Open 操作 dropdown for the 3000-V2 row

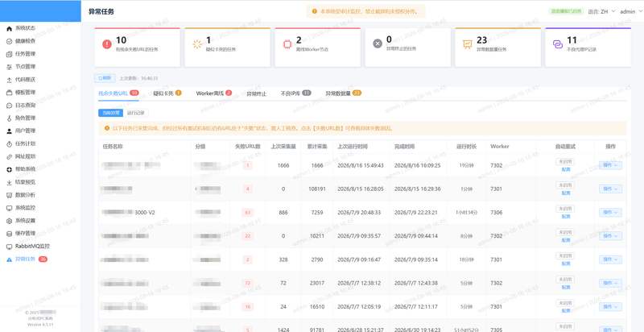(x=610, y=213)
